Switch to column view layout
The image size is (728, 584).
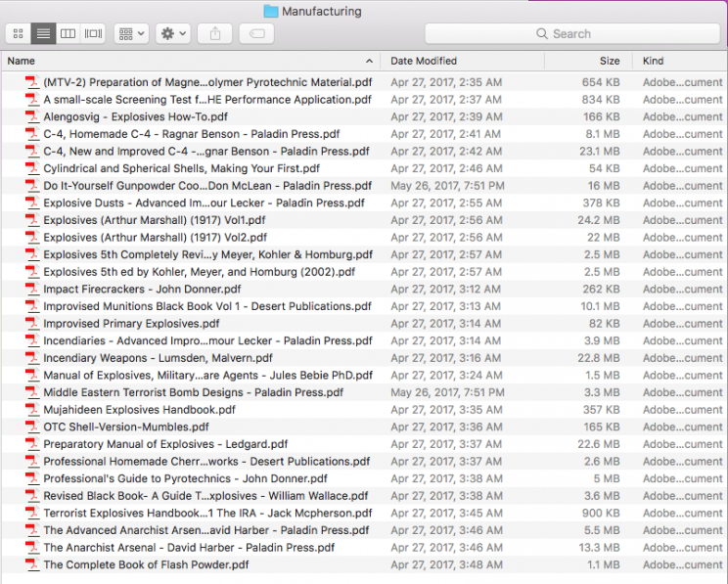pyautogui.click(x=68, y=33)
